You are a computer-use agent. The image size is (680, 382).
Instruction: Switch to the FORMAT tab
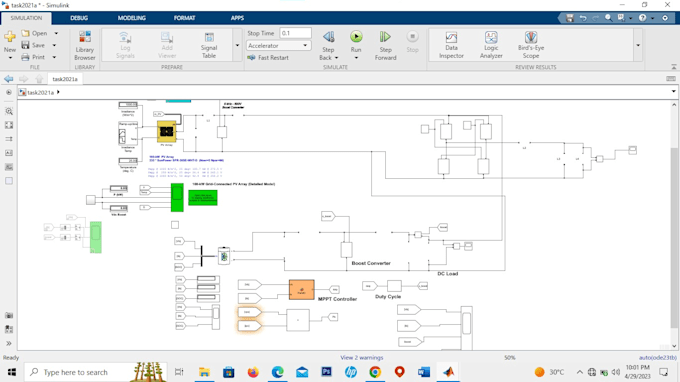184,18
